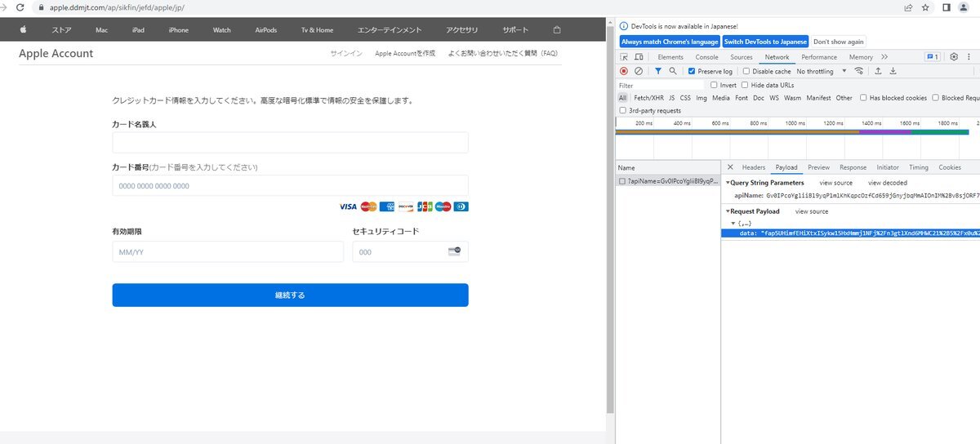980x444 pixels.
Task: Toggle the browser side panel icon
Action: 947,7
